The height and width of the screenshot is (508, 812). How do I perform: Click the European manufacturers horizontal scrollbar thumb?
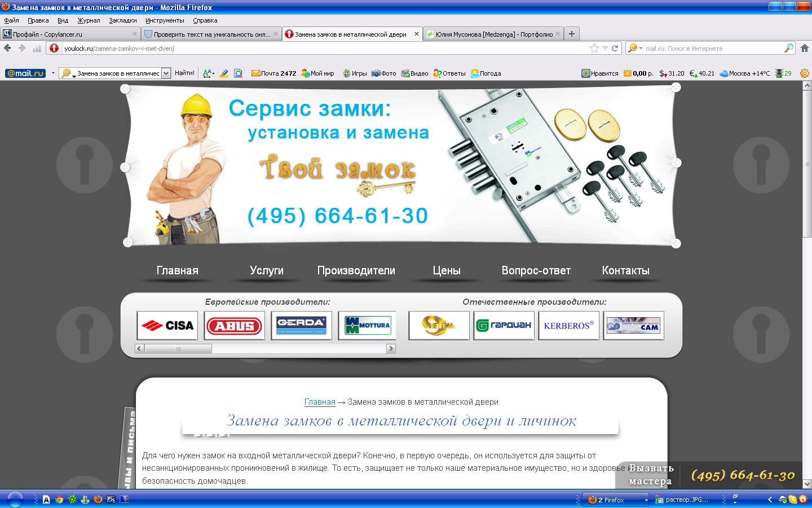178,349
